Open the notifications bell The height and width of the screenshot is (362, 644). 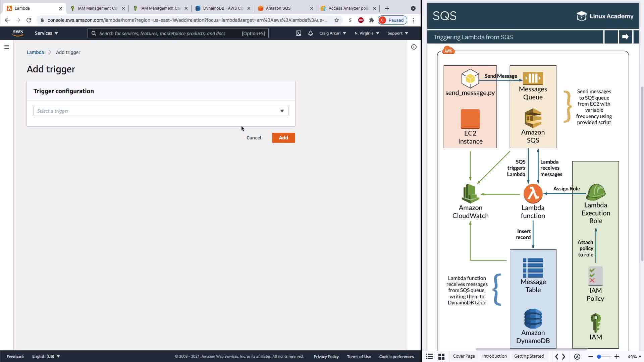click(x=310, y=33)
